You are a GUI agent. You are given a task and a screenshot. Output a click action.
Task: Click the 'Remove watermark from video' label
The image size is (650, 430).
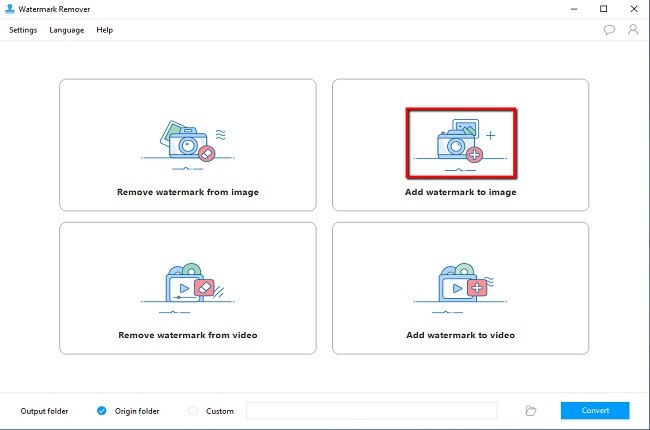(x=187, y=335)
